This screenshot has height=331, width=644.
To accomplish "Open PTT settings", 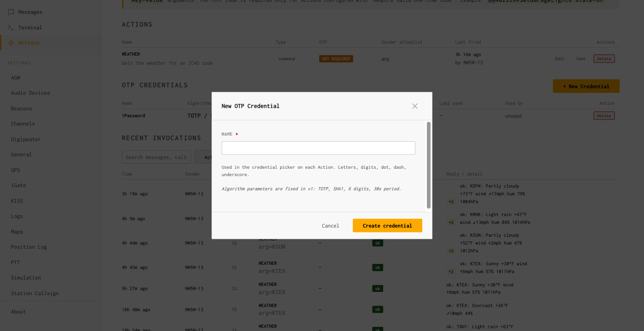I will [x=16, y=263].
